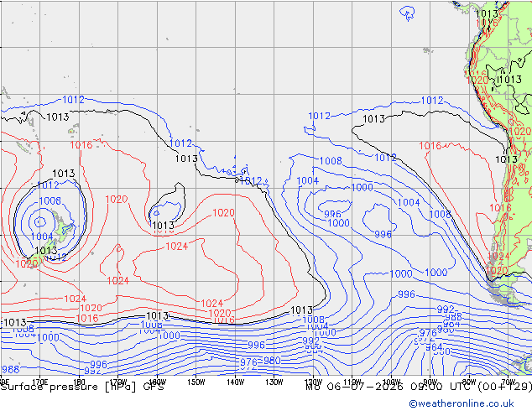Click the 1004 label beside New Zealand
The height and width of the screenshot is (411, 532).
click(x=42, y=237)
